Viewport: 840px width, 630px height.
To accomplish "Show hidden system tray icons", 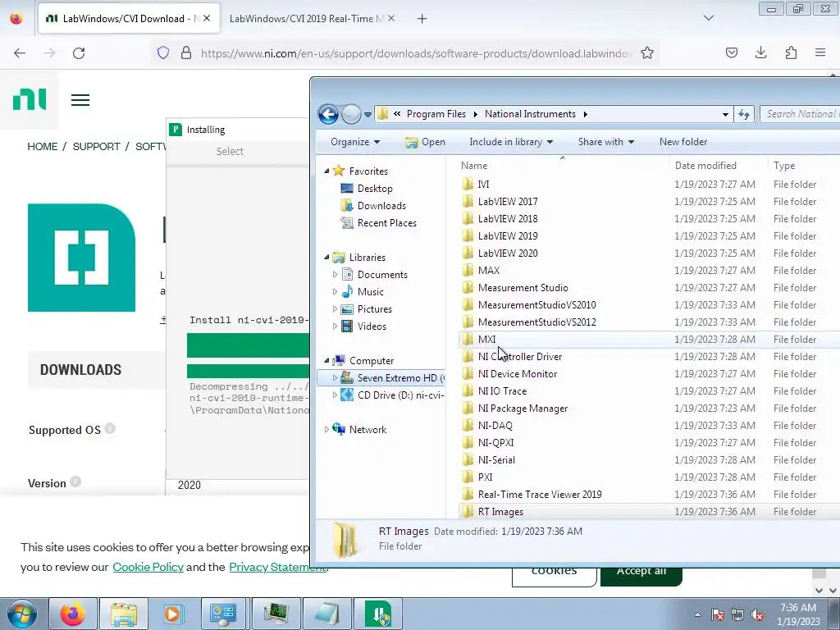I will point(697,615).
